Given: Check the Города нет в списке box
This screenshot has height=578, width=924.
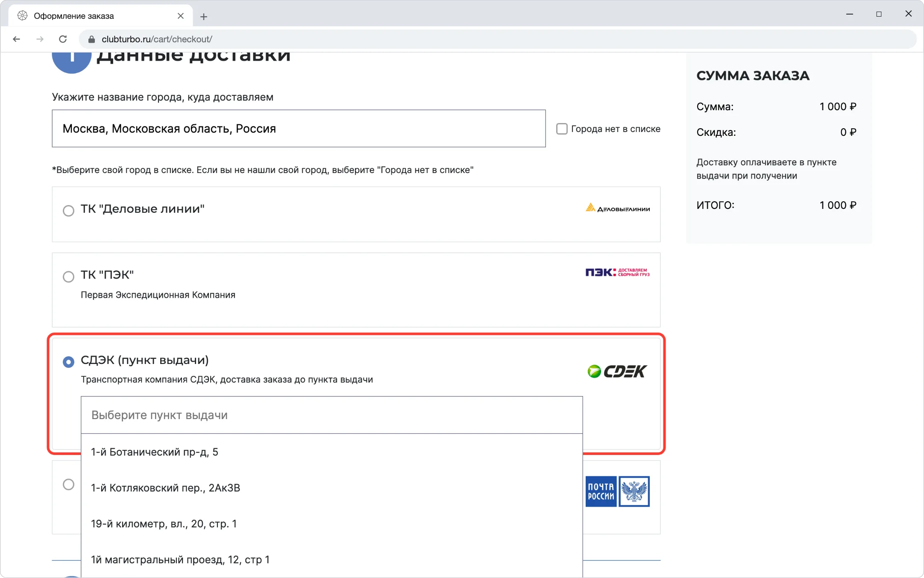Looking at the screenshot, I should (x=562, y=129).
